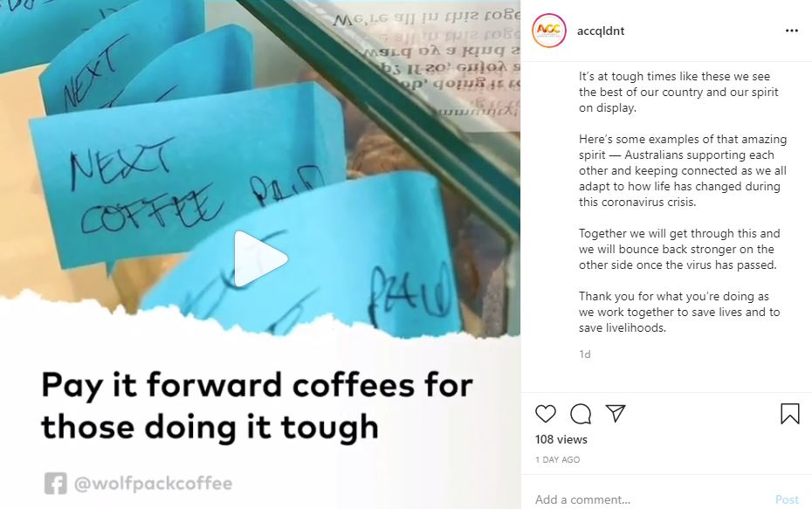Open comments via the speech bubble icon
The width and height of the screenshot is (812, 509).
(581, 414)
